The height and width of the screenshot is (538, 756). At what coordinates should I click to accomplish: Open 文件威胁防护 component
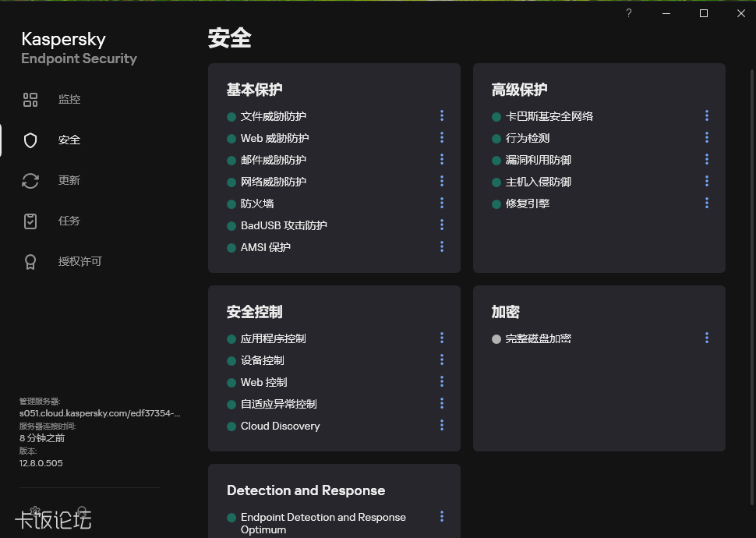[274, 116]
